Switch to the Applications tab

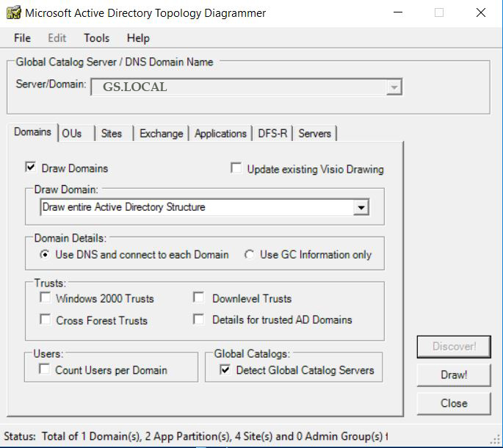pos(220,134)
